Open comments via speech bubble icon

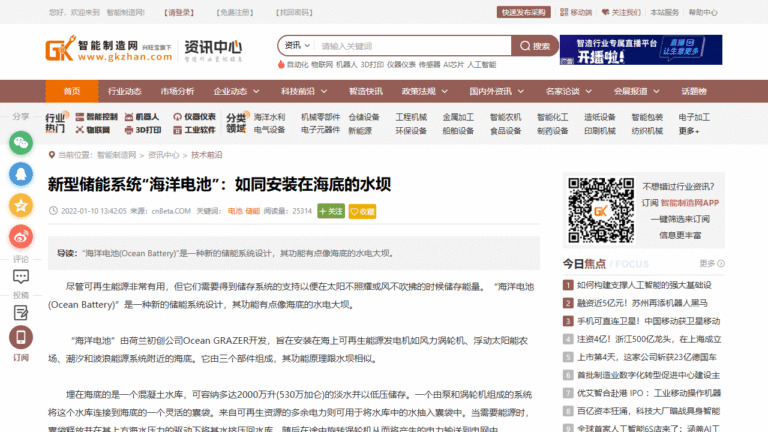pyautogui.click(x=21, y=276)
